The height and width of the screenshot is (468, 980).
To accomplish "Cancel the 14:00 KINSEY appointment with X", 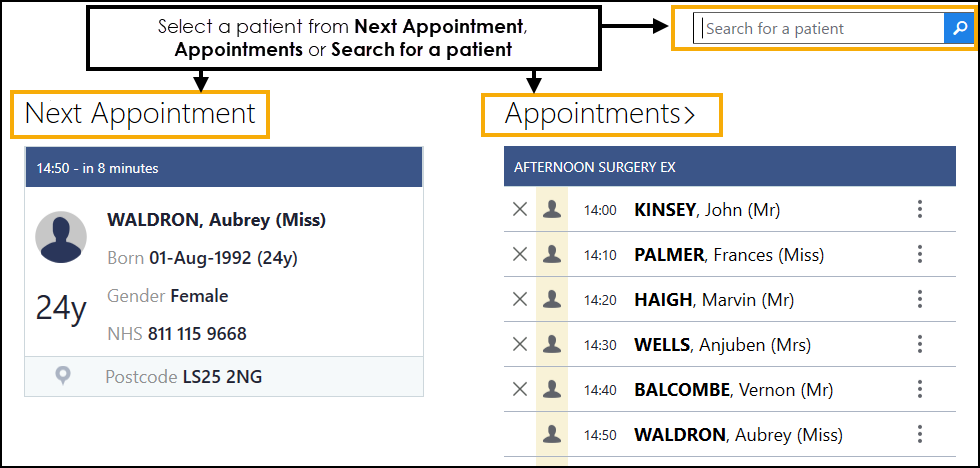I will pyautogui.click(x=520, y=209).
